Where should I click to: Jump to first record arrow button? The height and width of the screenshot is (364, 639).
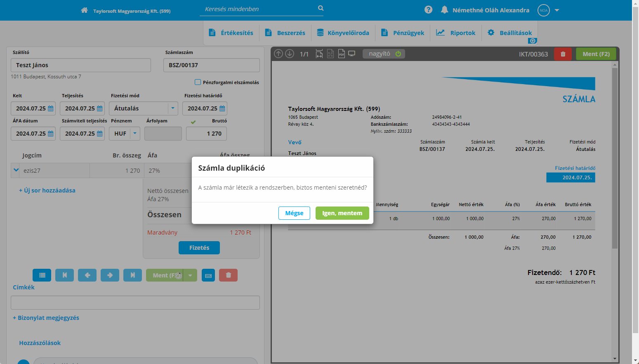[64, 275]
